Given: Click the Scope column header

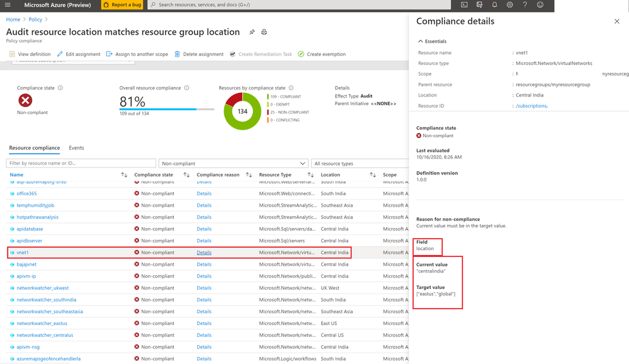Looking at the screenshot, I should pos(390,174).
